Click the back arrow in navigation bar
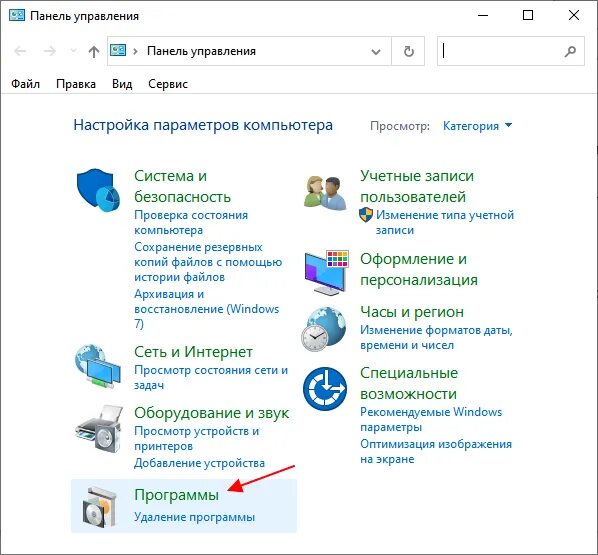 pyautogui.click(x=20, y=51)
